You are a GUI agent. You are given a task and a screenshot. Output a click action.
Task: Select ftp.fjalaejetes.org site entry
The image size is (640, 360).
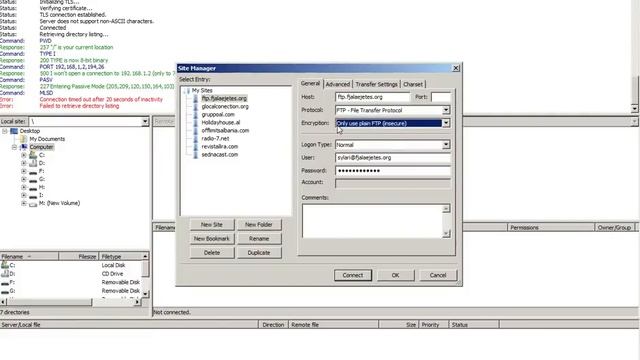(x=224, y=98)
